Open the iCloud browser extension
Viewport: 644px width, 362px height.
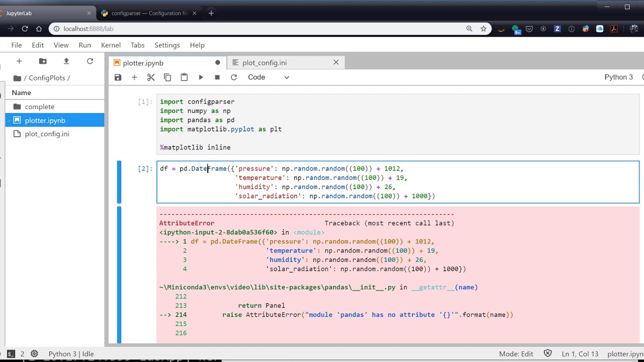tap(600, 29)
